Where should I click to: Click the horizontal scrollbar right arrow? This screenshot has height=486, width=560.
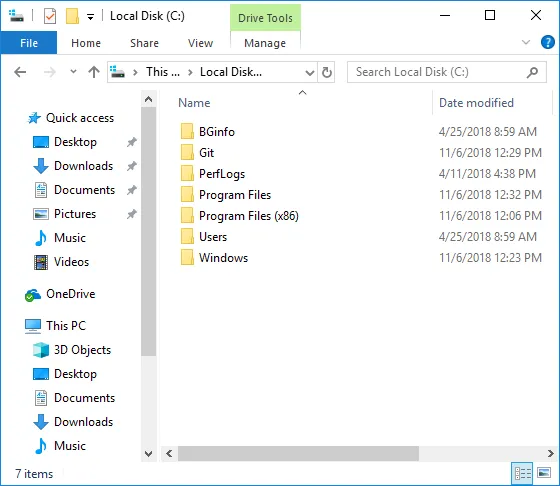[x=550, y=454]
